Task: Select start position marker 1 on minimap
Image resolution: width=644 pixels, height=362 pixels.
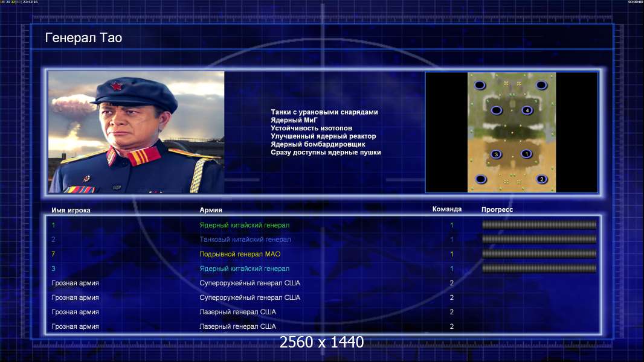Action: click(x=527, y=154)
